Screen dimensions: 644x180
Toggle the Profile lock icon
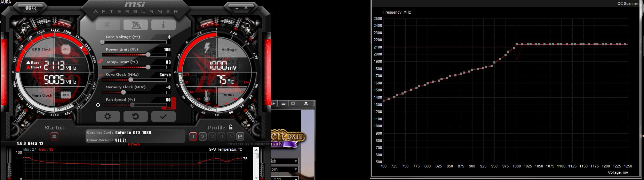[x=231, y=127]
